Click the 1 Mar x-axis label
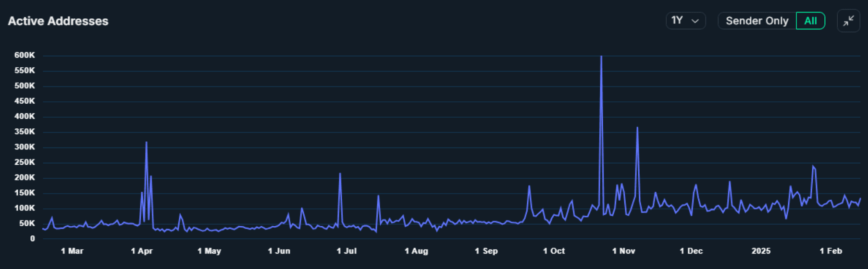Screen dimensions: 868x269 pos(72,251)
